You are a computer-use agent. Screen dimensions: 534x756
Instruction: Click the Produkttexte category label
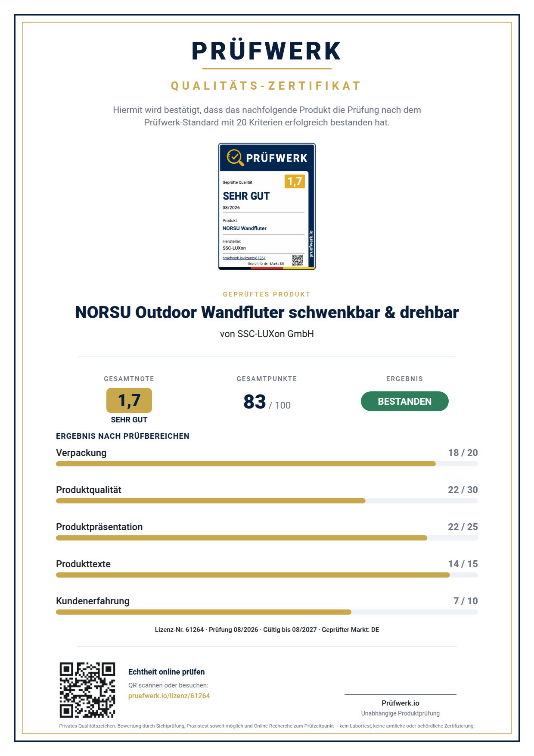click(84, 564)
